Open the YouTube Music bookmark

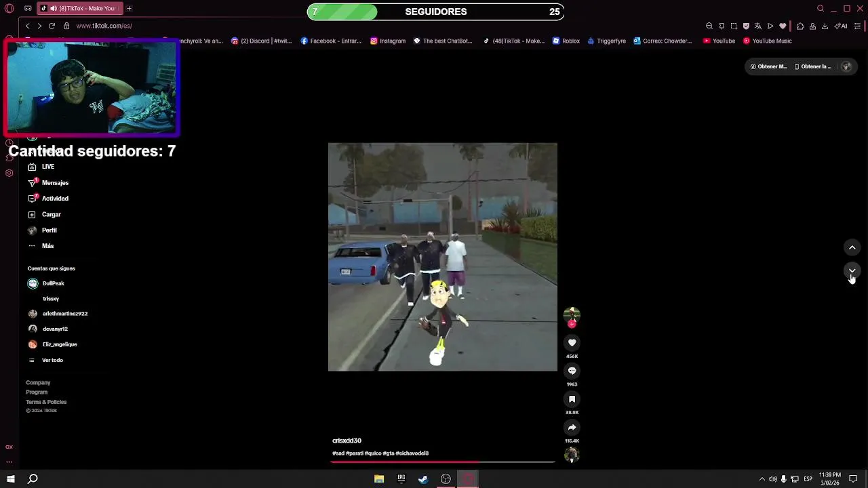click(768, 41)
